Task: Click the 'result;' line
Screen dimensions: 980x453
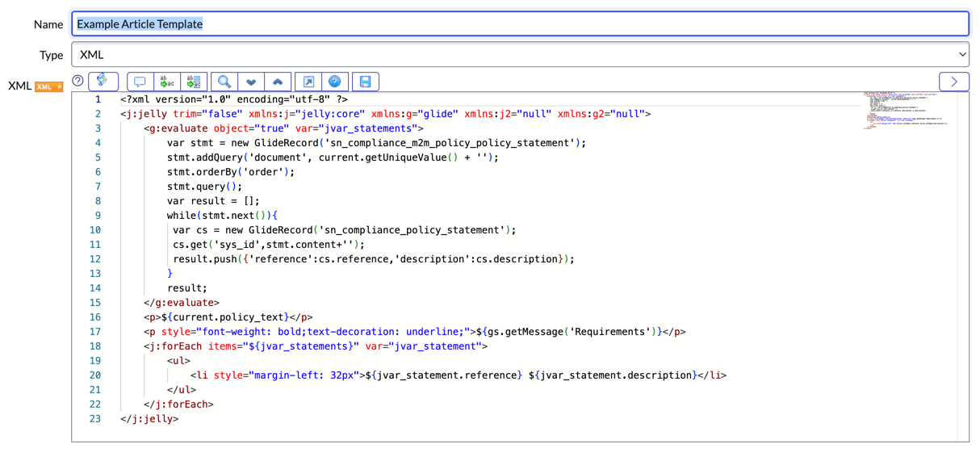Action: pyautogui.click(x=187, y=288)
